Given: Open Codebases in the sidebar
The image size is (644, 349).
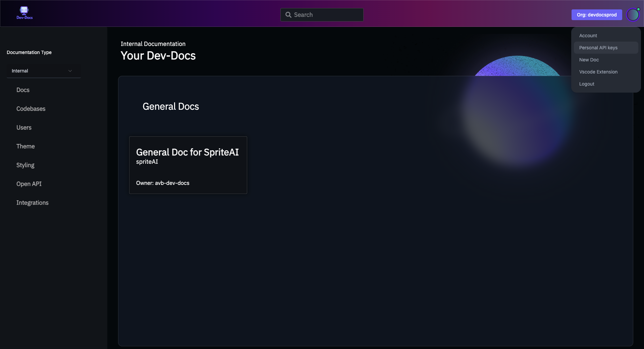Looking at the screenshot, I should [x=31, y=109].
